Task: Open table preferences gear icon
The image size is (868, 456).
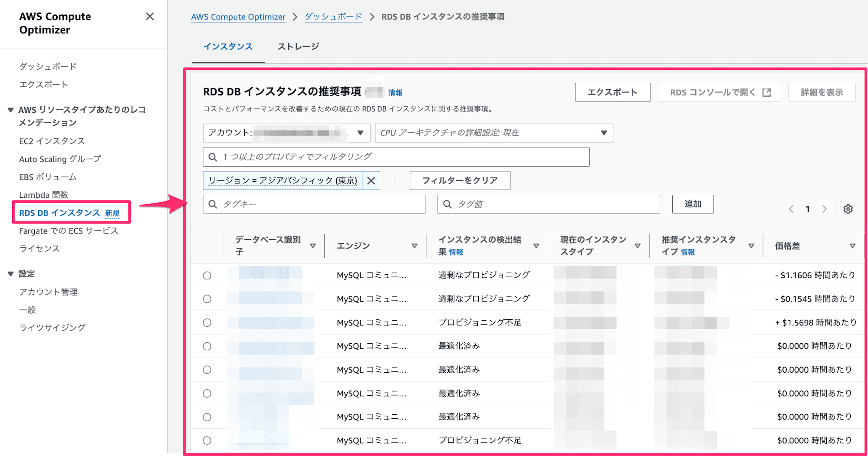Action: pos(848,209)
